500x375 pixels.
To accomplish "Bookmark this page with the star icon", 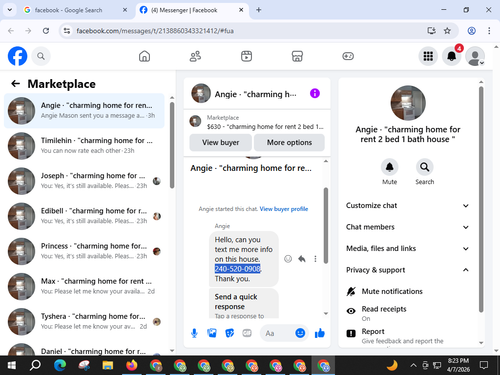I will click(x=447, y=31).
